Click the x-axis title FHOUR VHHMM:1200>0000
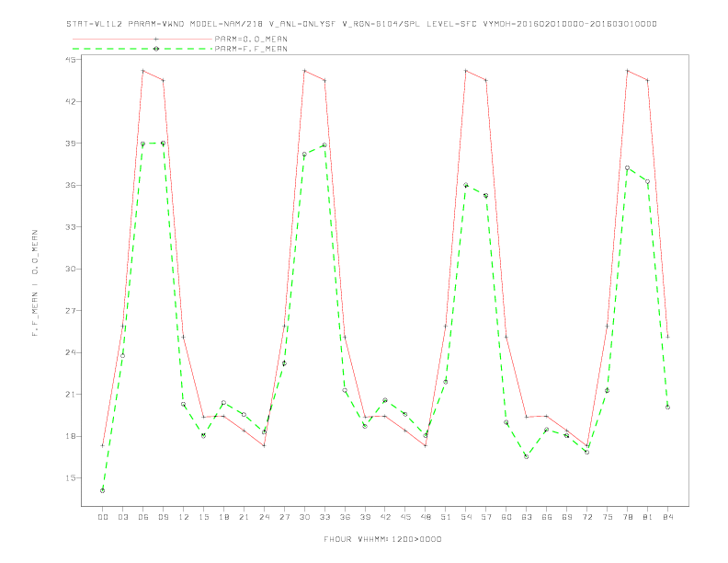Screen dimensions: 728x563 382,539
